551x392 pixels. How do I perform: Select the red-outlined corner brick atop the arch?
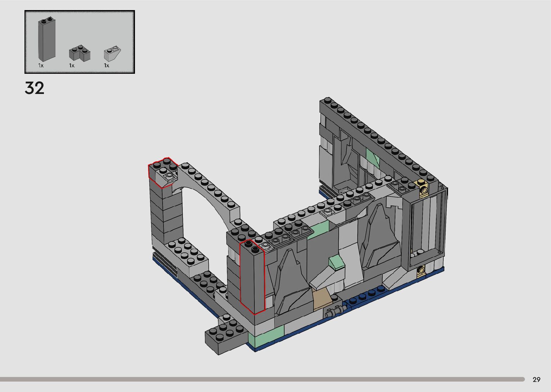click(162, 172)
